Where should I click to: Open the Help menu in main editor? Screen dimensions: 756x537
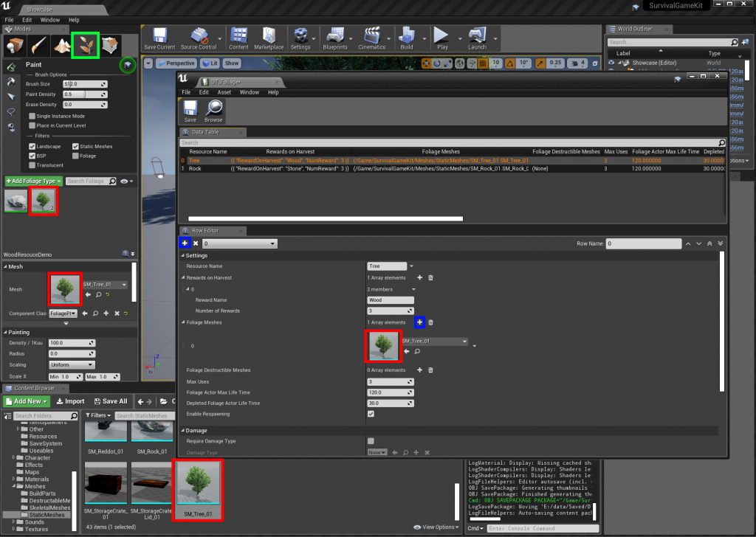(x=74, y=20)
